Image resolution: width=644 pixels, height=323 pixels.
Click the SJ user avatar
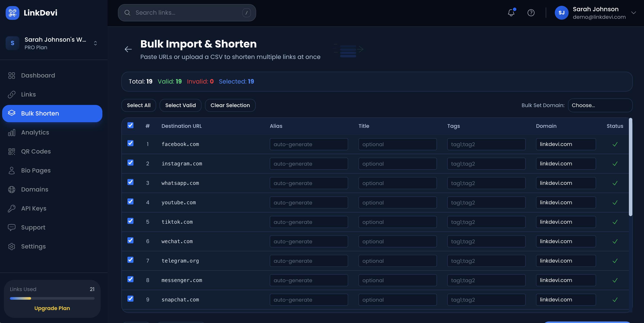click(x=561, y=13)
